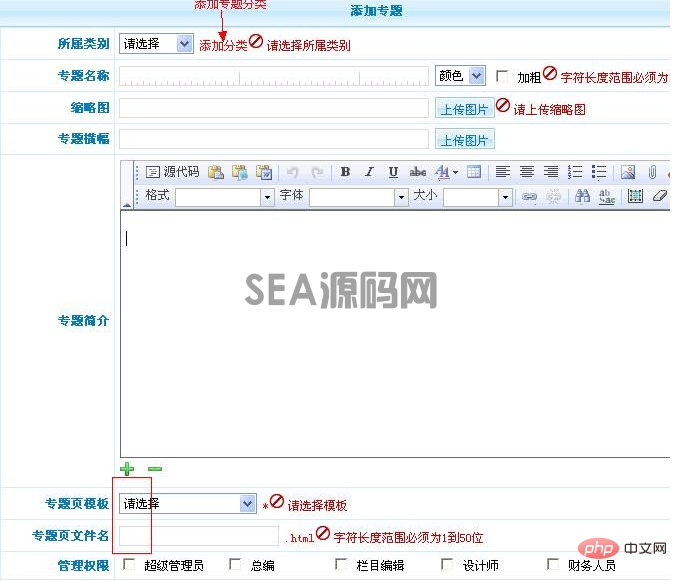Check the 财务人员 checkbox
The height and width of the screenshot is (581, 677).
pos(553,564)
